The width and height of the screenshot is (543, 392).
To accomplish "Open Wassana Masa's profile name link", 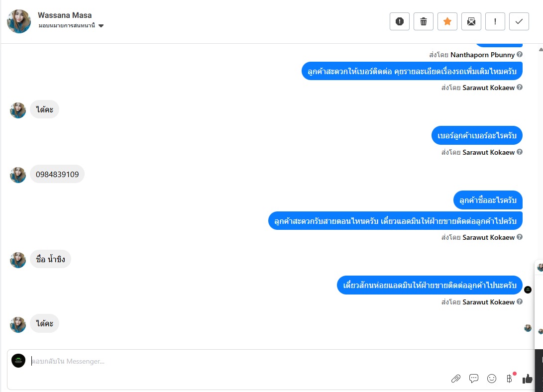I will tap(65, 15).
